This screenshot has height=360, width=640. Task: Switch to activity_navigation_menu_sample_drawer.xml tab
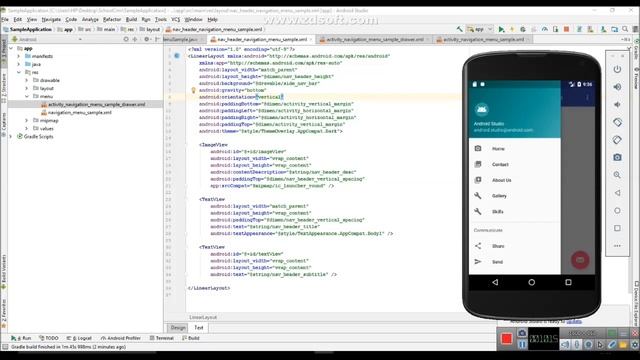[x=375, y=39]
